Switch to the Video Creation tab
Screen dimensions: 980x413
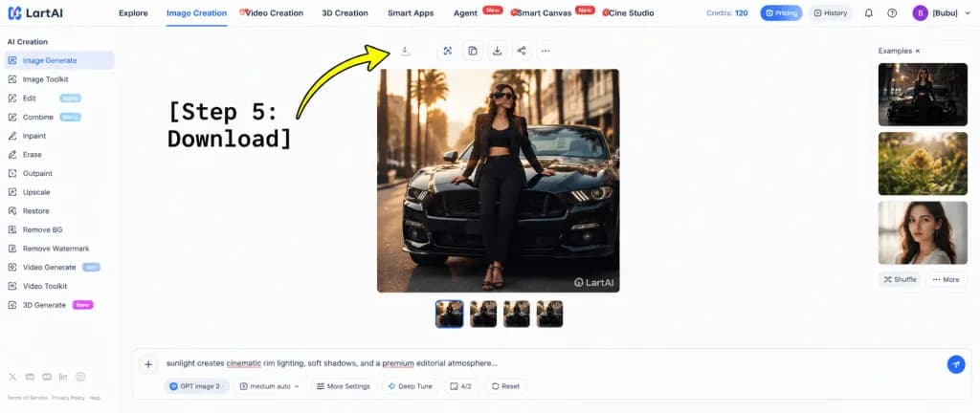(272, 13)
